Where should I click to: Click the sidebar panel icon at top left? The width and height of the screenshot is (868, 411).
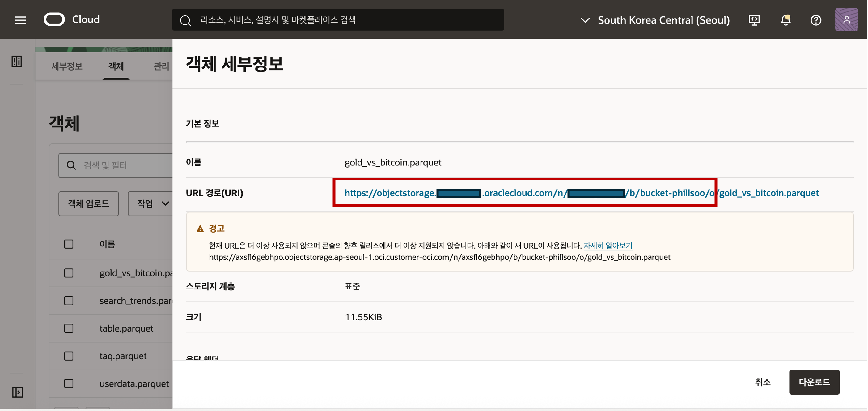[16, 61]
